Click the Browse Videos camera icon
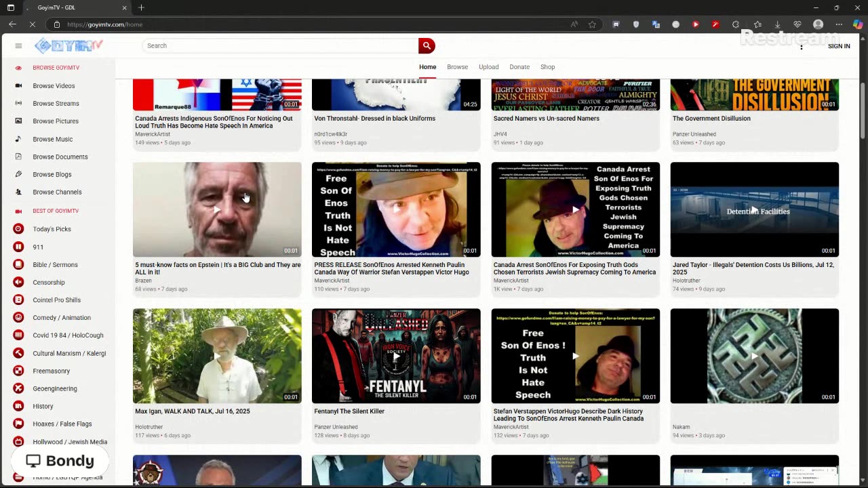 point(18,86)
